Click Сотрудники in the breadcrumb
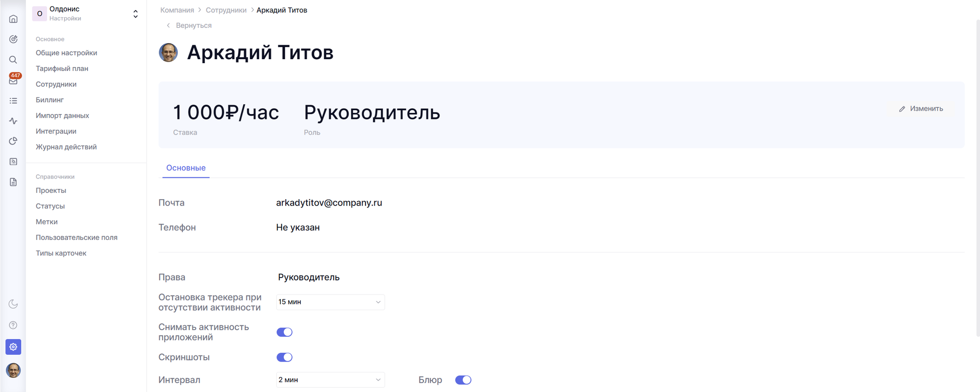Viewport: 980px width, 392px height. (226, 10)
